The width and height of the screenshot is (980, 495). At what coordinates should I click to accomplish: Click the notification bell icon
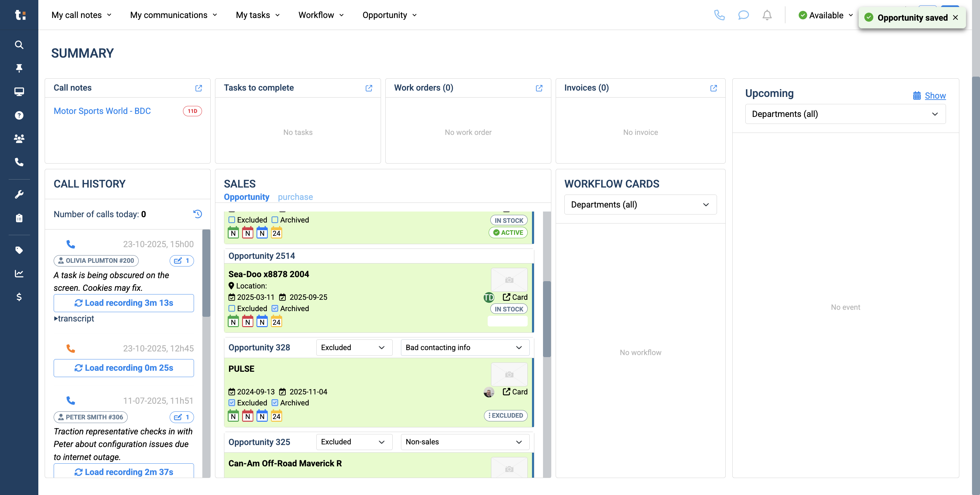[767, 15]
